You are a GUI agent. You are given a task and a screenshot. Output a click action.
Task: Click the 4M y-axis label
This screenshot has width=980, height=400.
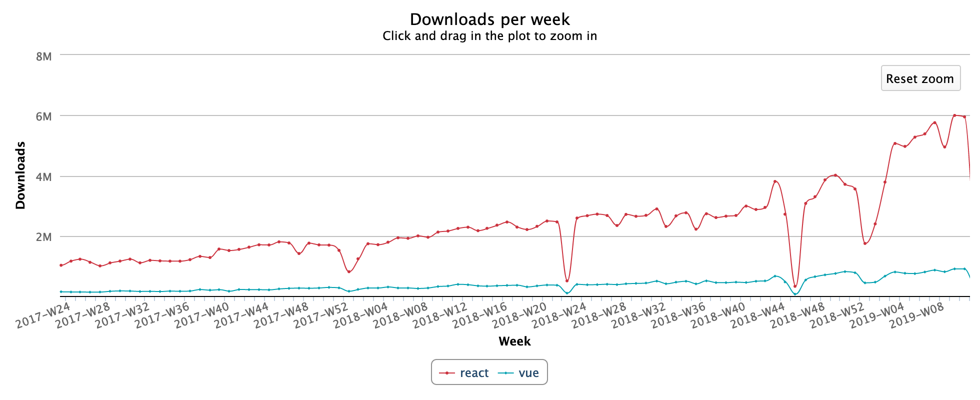pyautogui.click(x=43, y=177)
